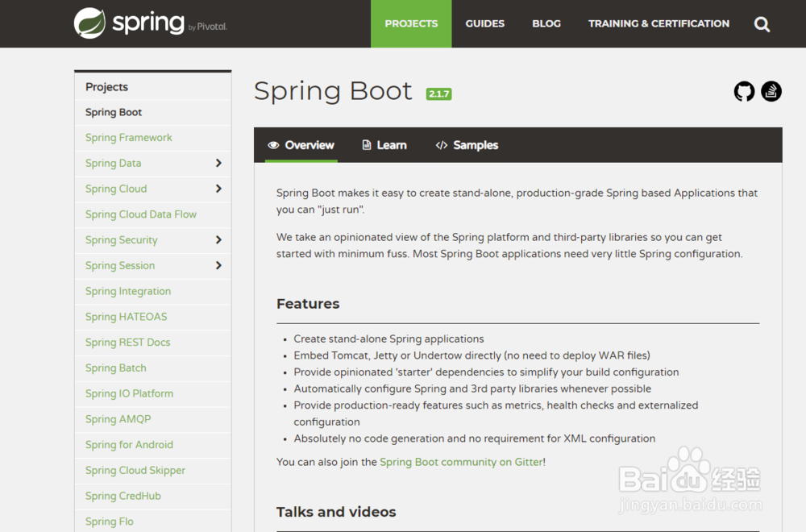
Task: Open Spring for Android link
Action: [129, 445]
